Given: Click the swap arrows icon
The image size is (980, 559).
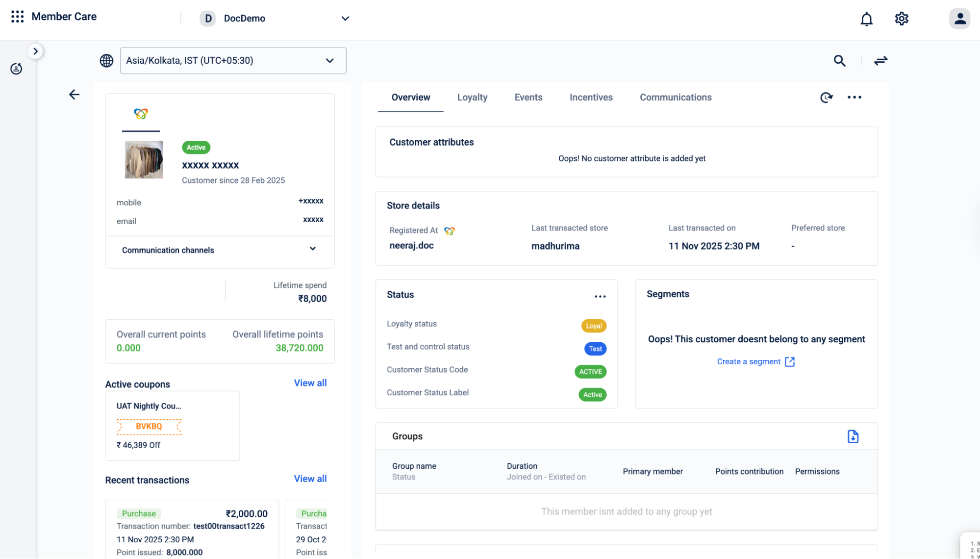Looking at the screenshot, I should click(880, 61).
